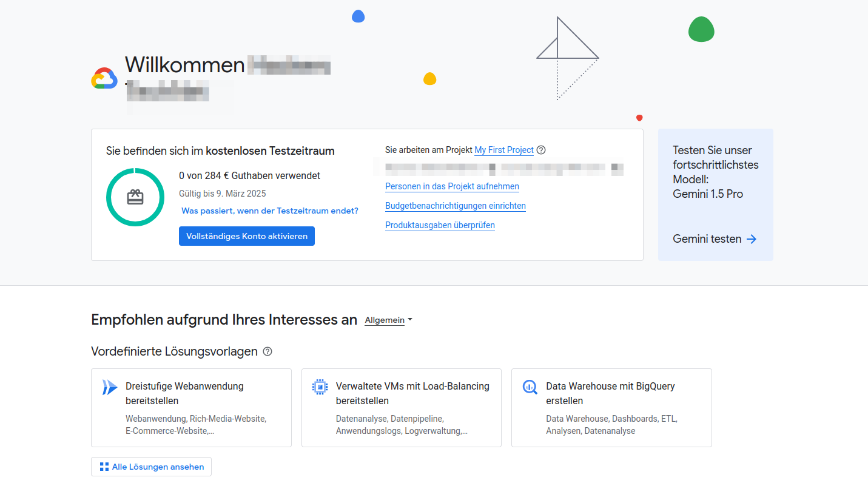Click the Verwaltete VMs chip icon

pyautogui.click(x=320, y=387)
